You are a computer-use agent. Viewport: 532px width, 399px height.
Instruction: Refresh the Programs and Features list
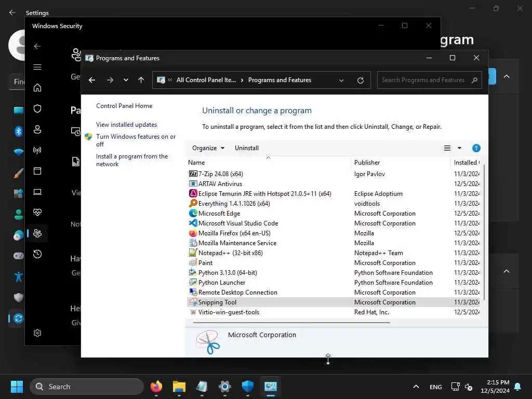361,81
